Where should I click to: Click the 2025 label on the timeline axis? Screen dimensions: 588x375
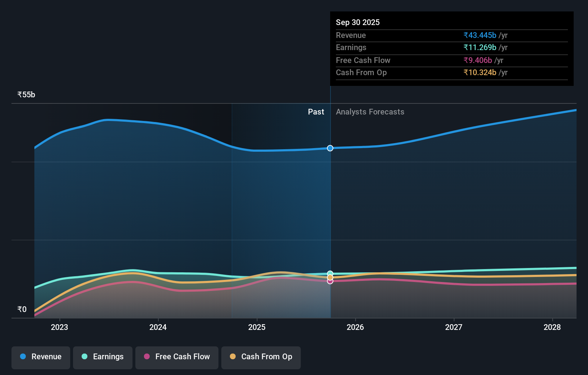coord(257,327)
